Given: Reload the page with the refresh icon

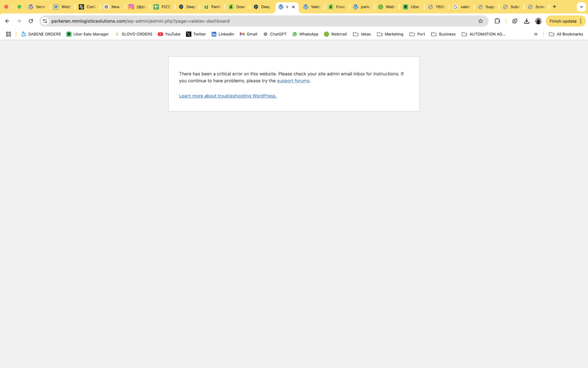Looking at the screenshot, I should (x=31, y=21).
